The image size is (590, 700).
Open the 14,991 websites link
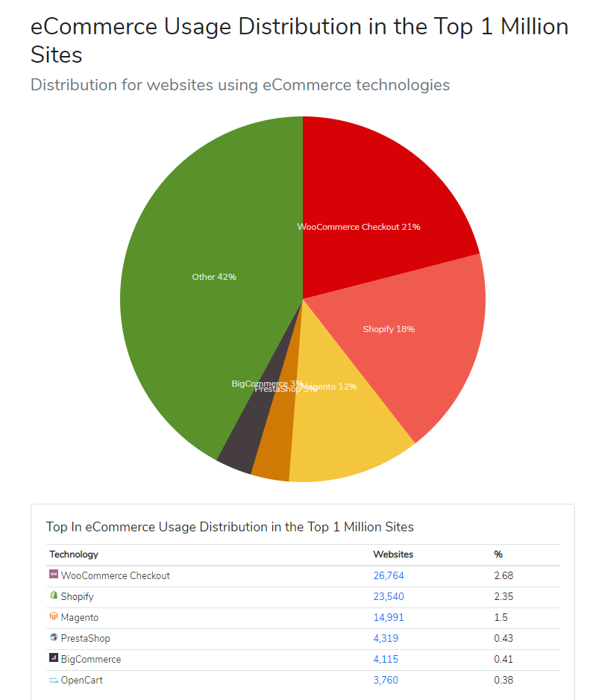pyautogui.click(x=389, y=617)
